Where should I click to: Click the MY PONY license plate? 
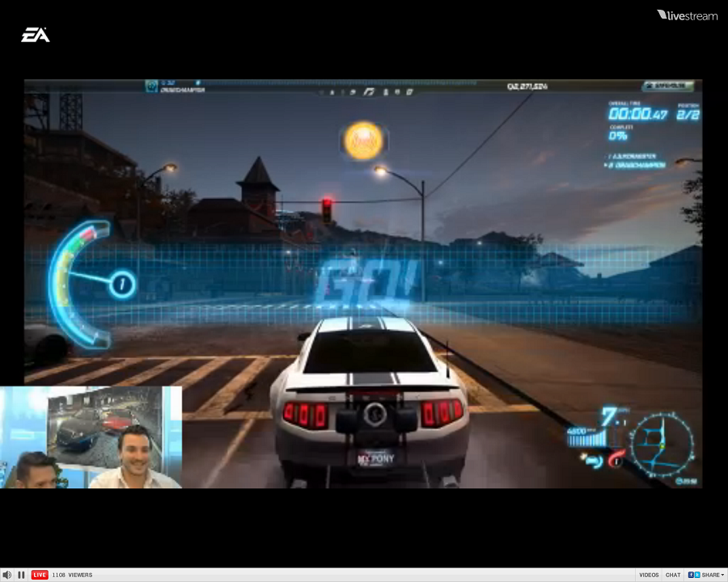pos(376,458)
